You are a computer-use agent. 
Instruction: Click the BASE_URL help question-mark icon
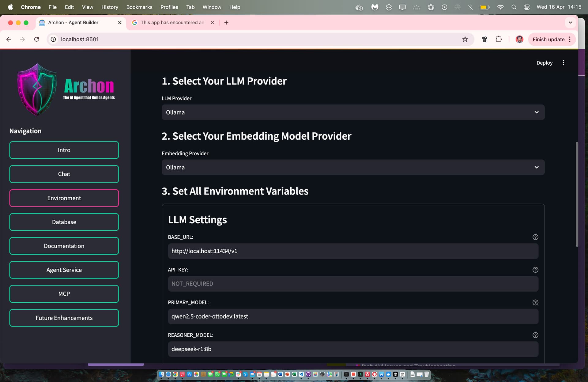pyautogui.click(x=535, y=237)
